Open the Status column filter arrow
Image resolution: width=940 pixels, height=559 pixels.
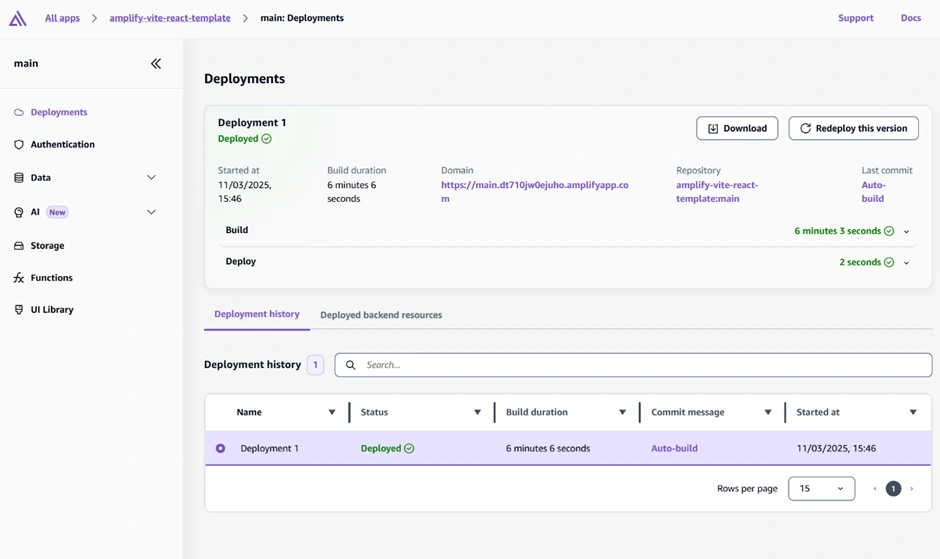477,412
